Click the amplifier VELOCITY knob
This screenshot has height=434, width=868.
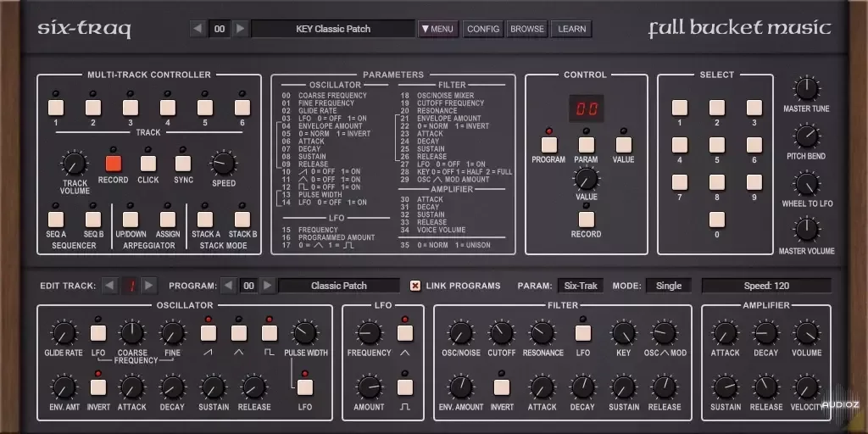click(807, 387)
